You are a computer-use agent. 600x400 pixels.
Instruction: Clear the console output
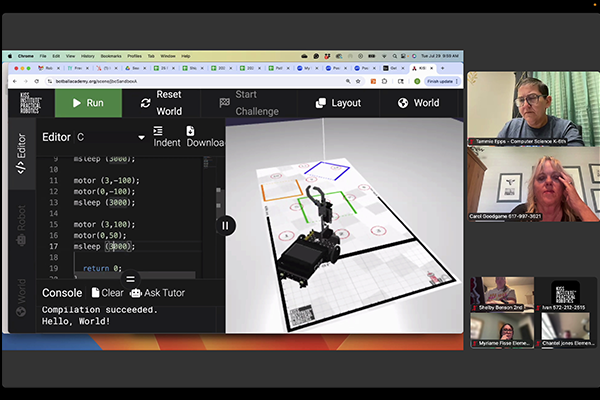point(108,293)
